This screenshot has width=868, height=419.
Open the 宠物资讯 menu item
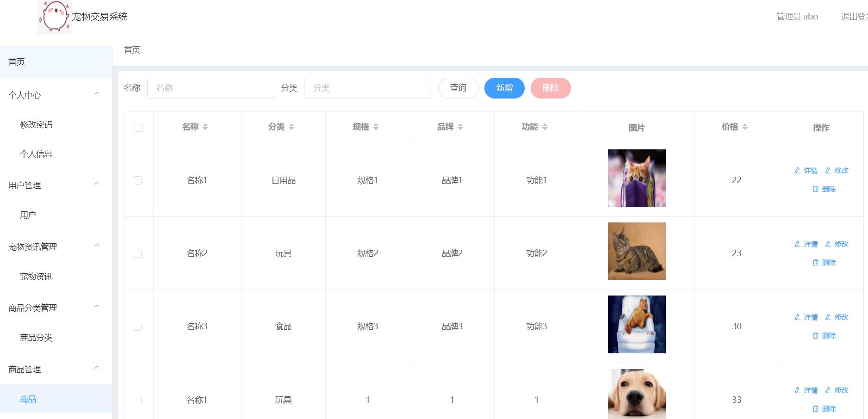tap(36, 276)
